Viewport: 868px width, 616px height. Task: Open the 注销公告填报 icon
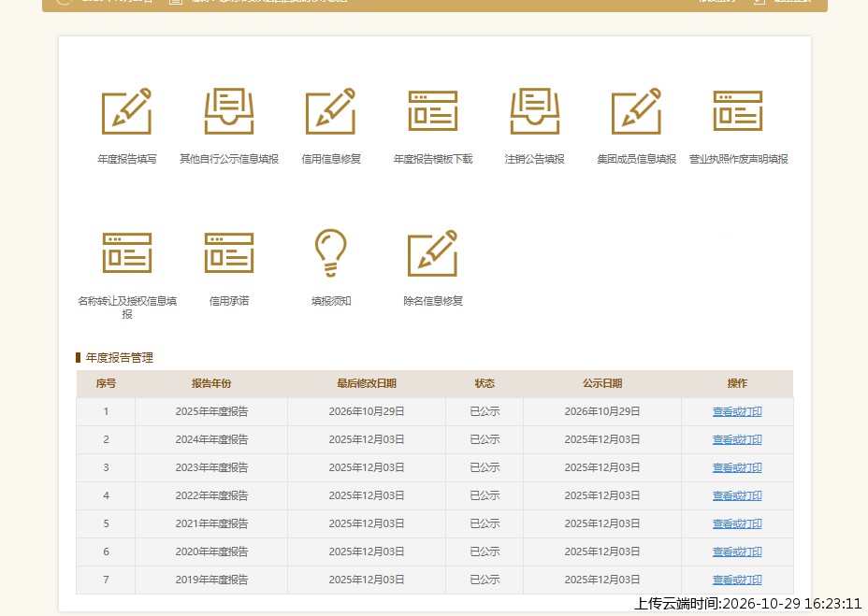point(535,110)
